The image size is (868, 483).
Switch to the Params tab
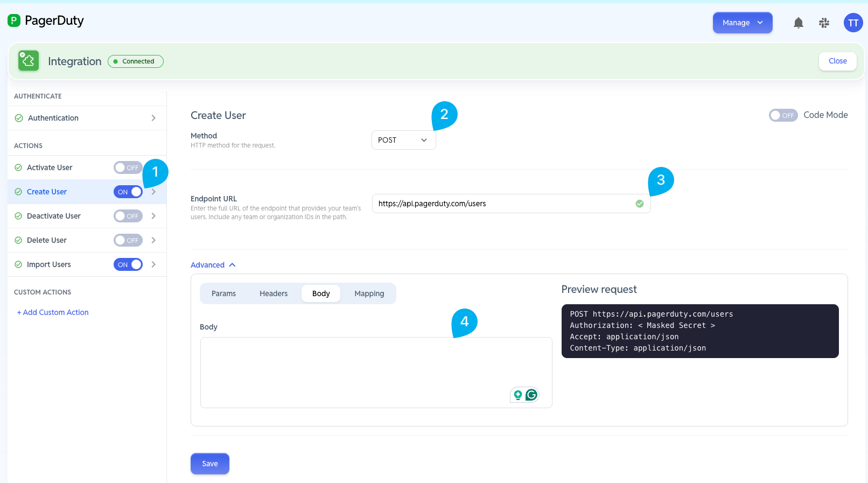(223, 293)
